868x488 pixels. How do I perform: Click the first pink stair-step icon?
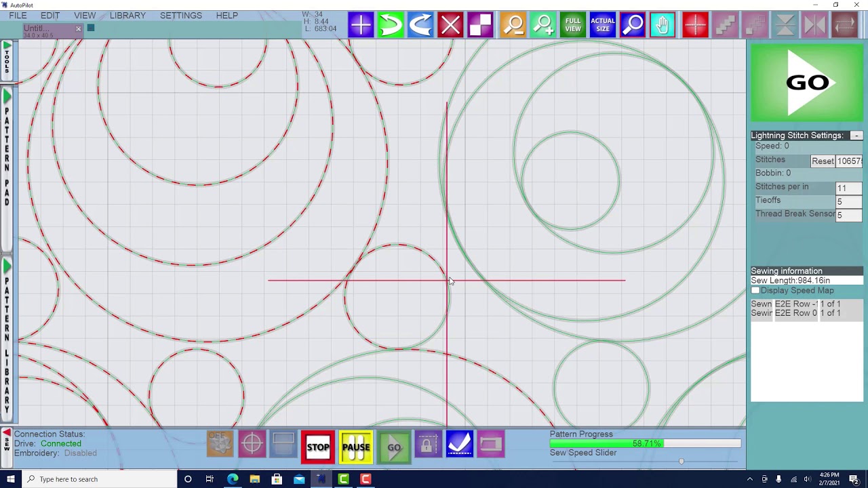coord(725,26)
